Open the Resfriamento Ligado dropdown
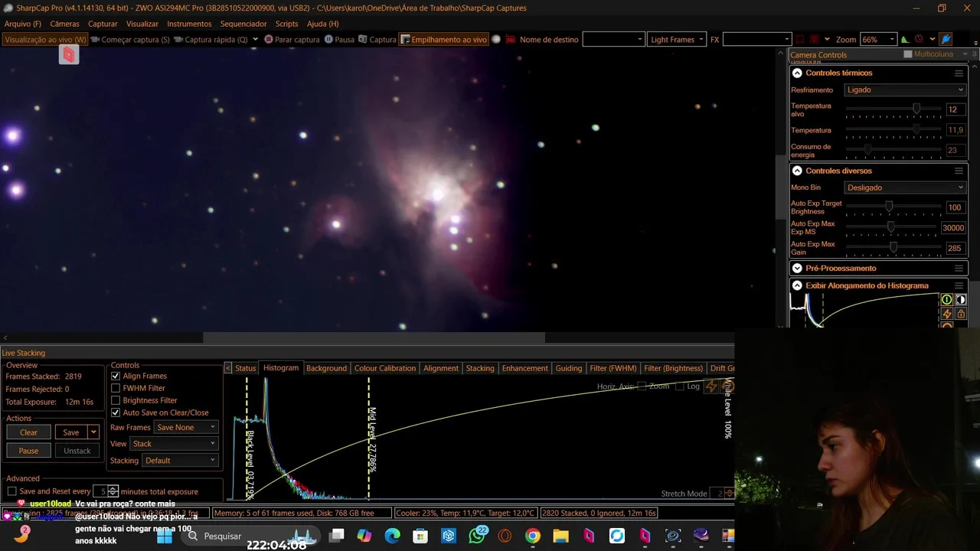 tap(905, 90)
